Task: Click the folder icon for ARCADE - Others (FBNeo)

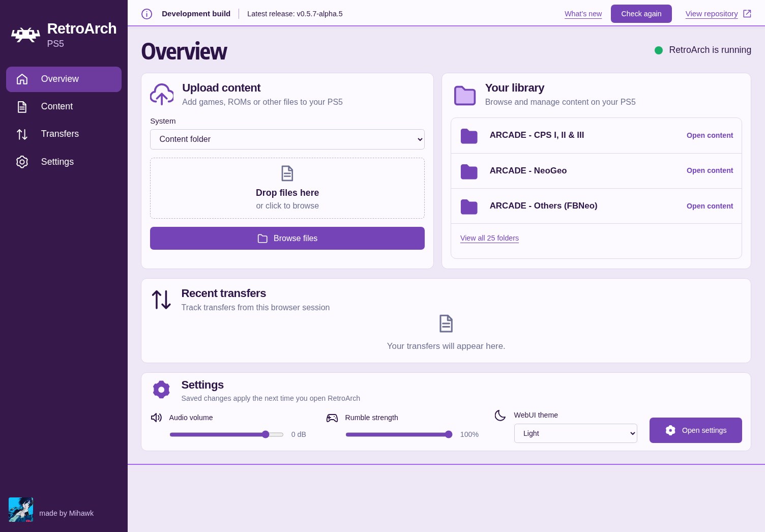Action: [x=469, y=206]
